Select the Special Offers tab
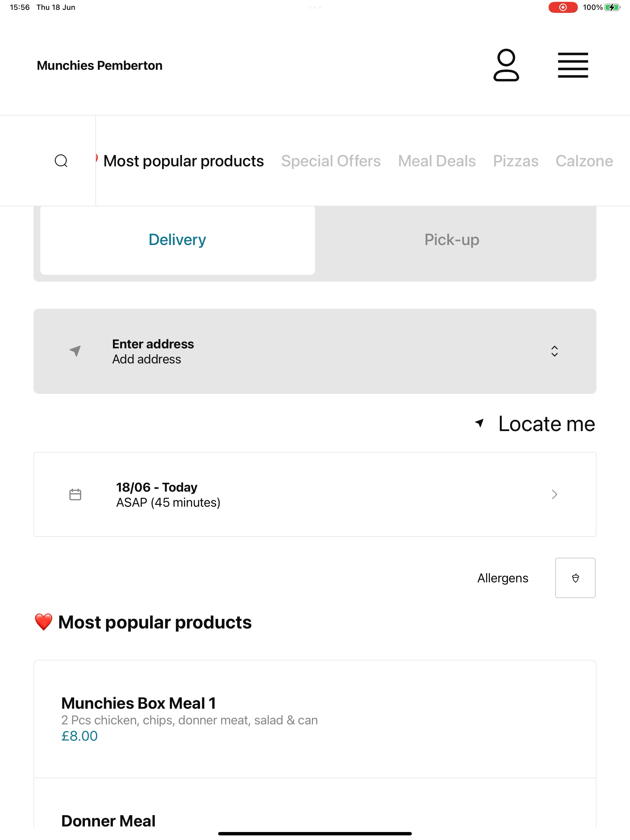Viewport: 630px width, 840px height. (331, 161)
